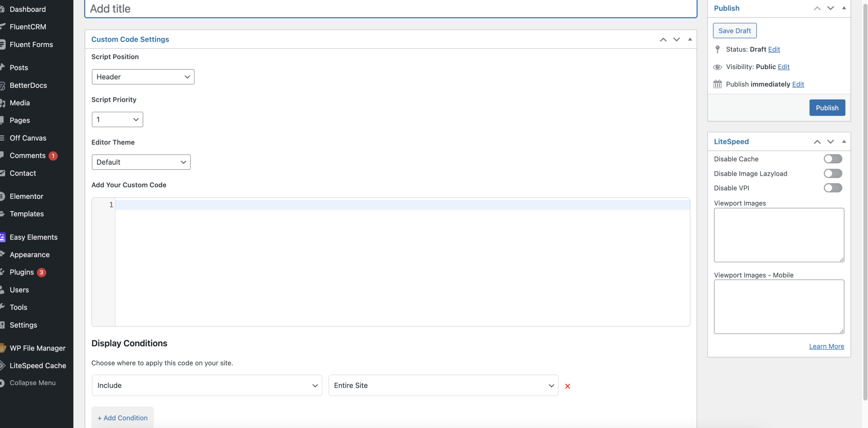The image size is (868, 428).
Task: Move Custom Code Settings panel up
Action: coord(663,40)
